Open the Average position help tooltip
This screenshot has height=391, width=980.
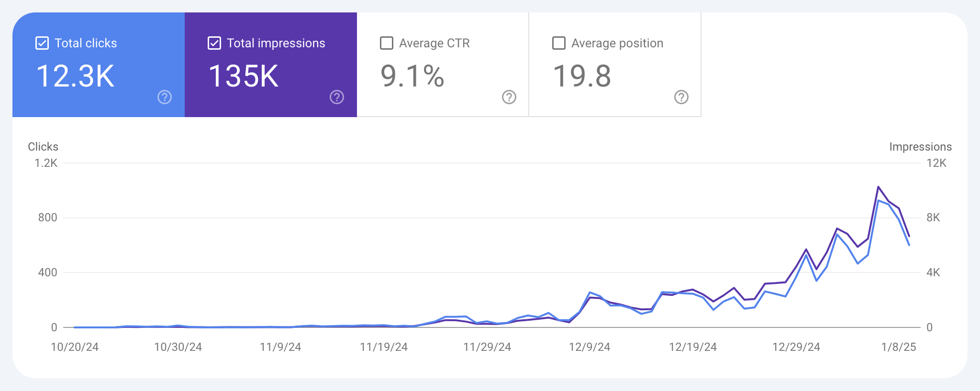tap(681, 98)
